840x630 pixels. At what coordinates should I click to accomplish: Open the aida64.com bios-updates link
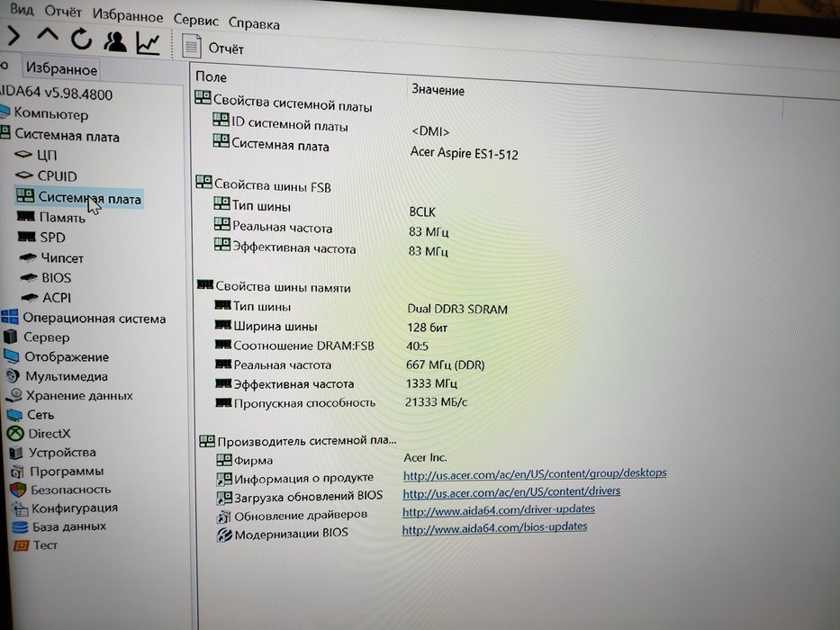(494, 528)
